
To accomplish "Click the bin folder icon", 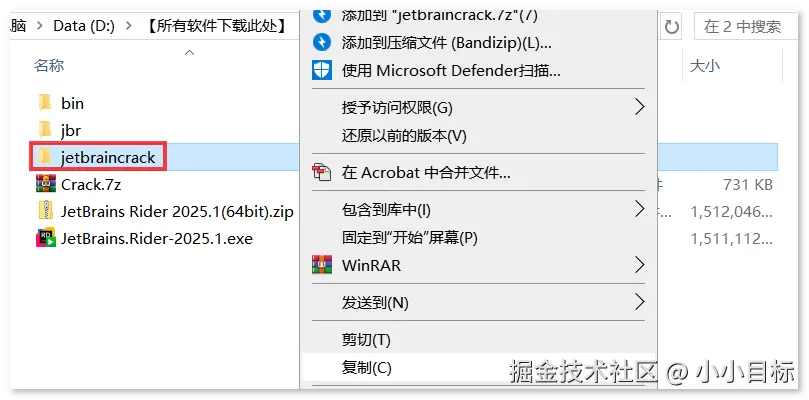I will 45,103.
